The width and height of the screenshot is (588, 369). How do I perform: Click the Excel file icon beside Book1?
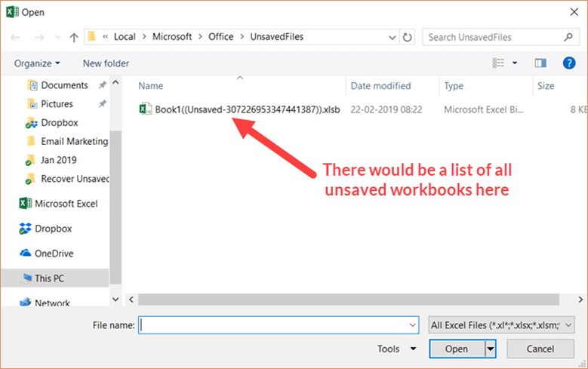click(x=145, y=109)
